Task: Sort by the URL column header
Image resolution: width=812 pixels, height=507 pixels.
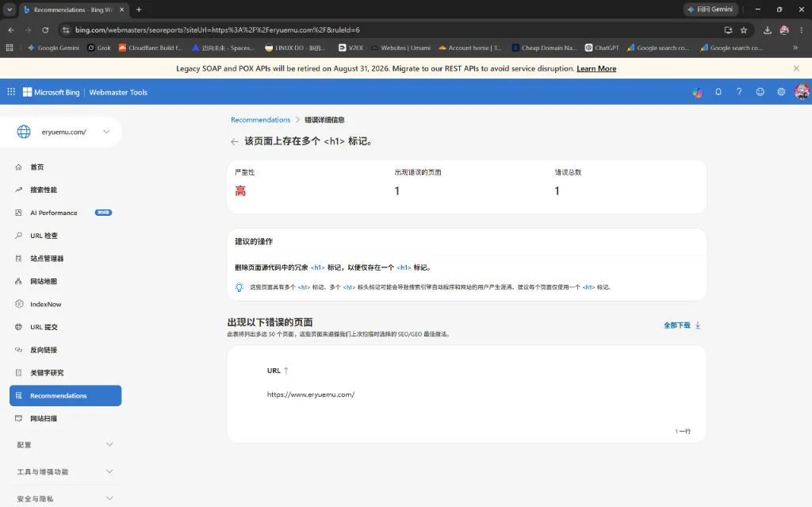Action: 277,371
